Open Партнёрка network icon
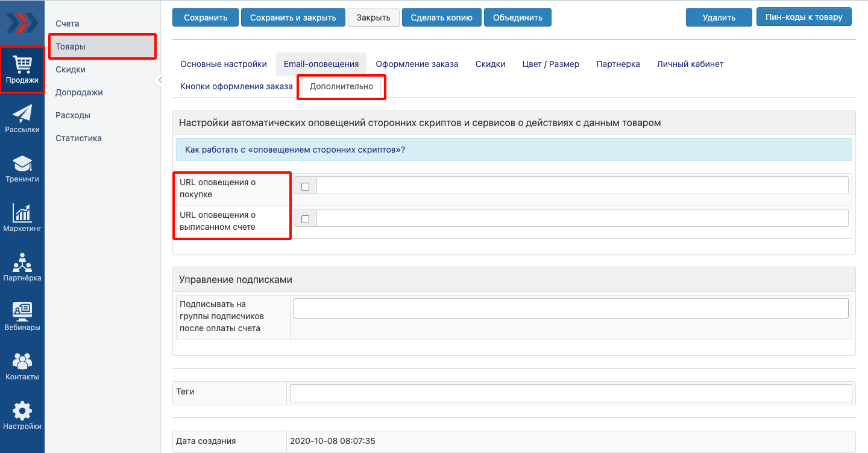This screenshot has height=453, width=868. pyautogui.click(x=22, y=267)
